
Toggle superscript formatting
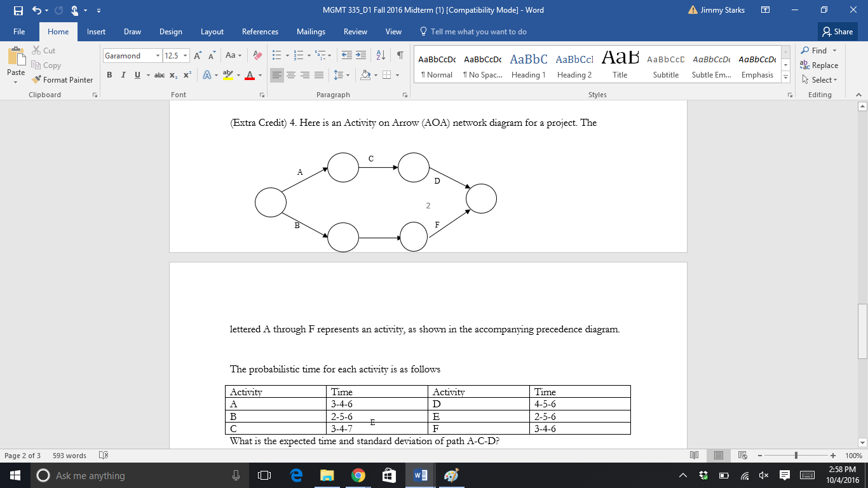[187, 75]
